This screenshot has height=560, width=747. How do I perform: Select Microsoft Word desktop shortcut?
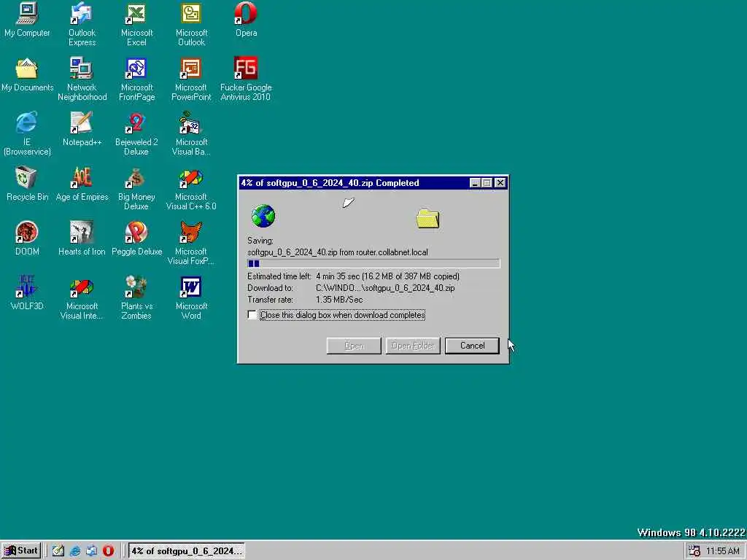[192, 297]
